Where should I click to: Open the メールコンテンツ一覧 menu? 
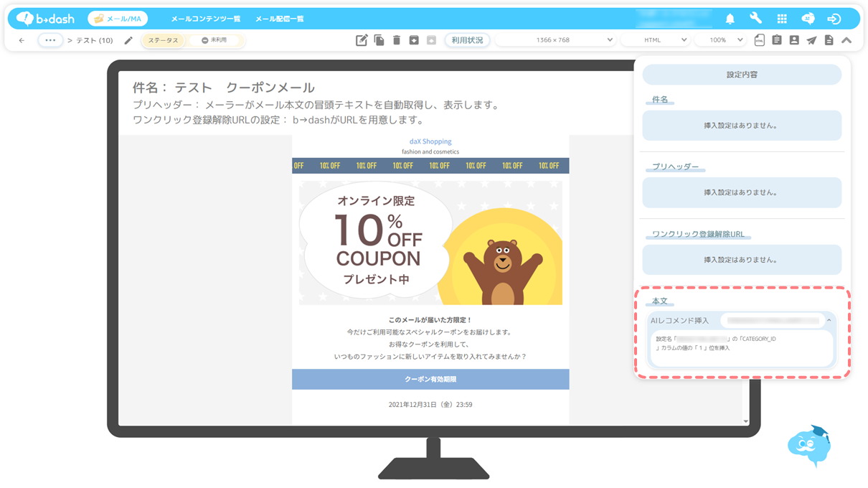[x=206, y=19]
